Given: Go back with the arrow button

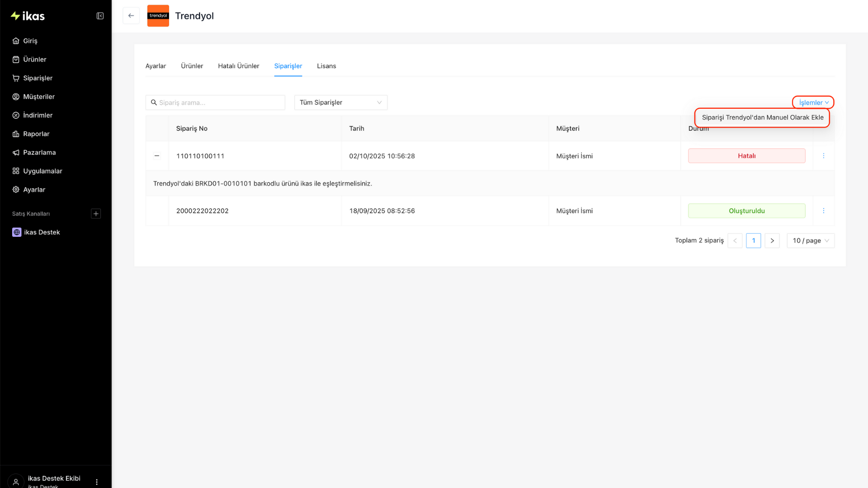Looking at the screenshot, I should point(131,16).
